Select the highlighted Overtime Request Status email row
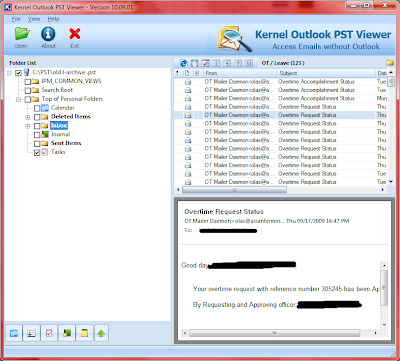This screenshot has width=400, height=361. [x=280, y=115]
